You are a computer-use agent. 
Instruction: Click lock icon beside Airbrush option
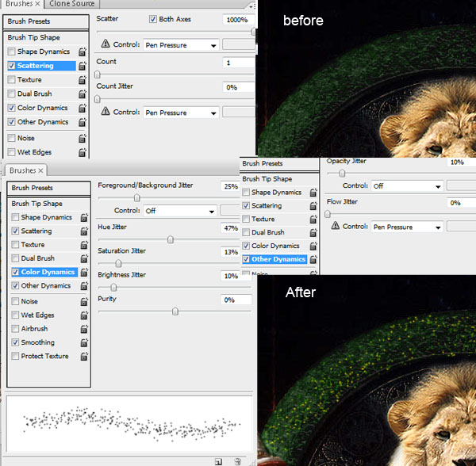click(84, 329)
